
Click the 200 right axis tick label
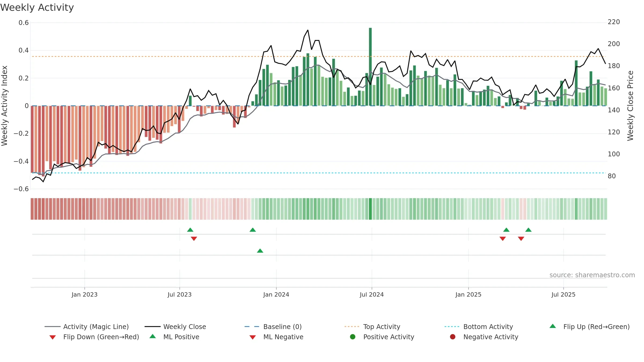614,44
